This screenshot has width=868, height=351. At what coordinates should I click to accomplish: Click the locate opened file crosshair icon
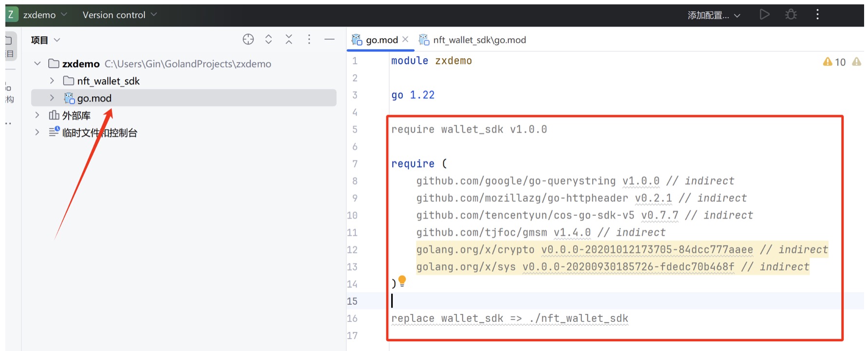(x=248, y=39)
